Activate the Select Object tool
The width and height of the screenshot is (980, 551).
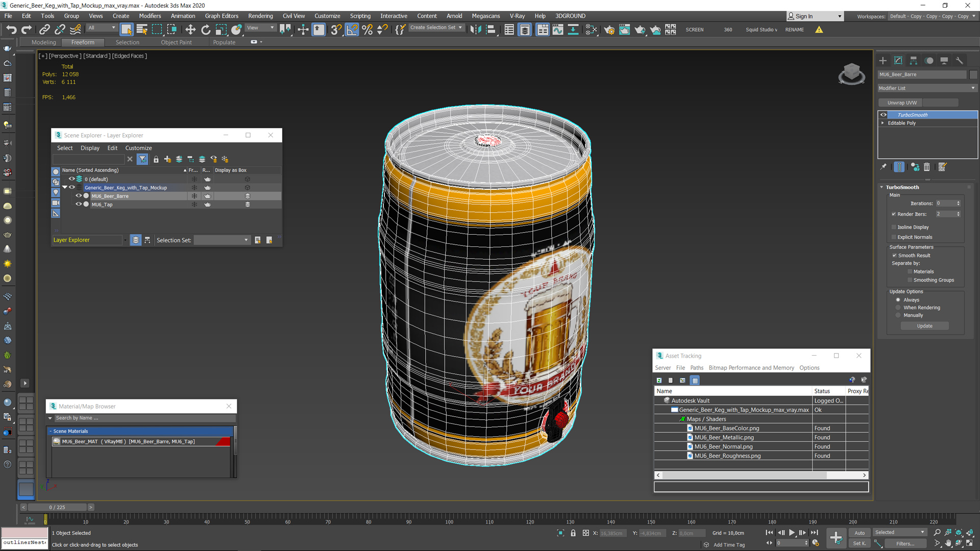[127, 30]
